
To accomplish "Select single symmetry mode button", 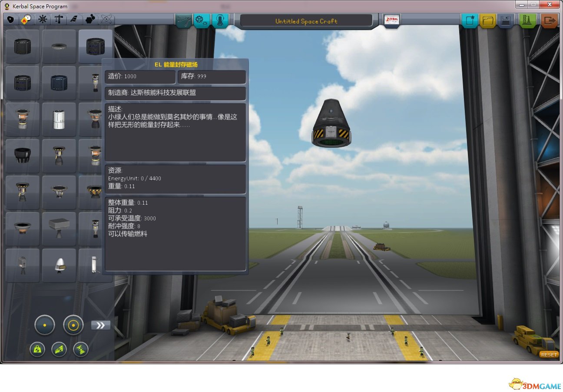I will [45, 325].
